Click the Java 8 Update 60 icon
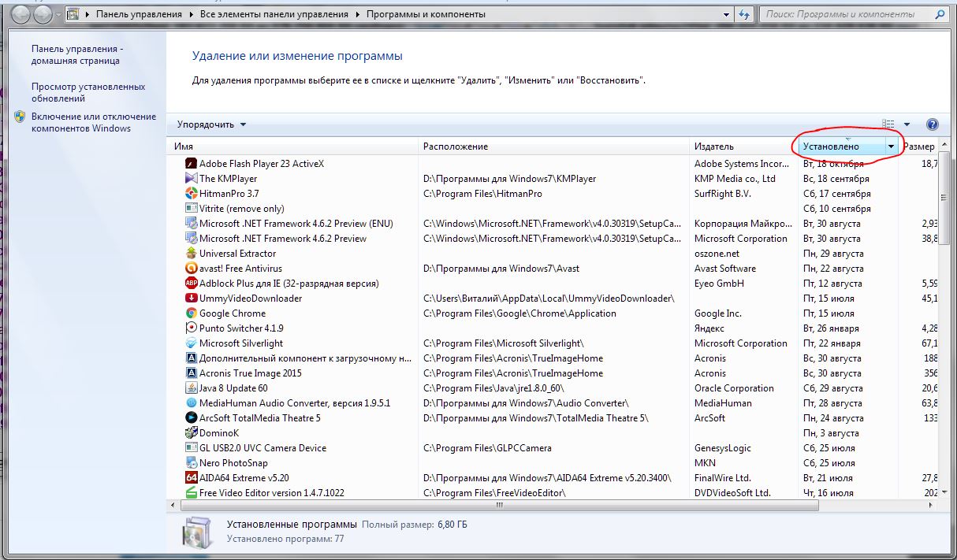Viewport: 957px width, 560px height. click(x=191, y=388)
